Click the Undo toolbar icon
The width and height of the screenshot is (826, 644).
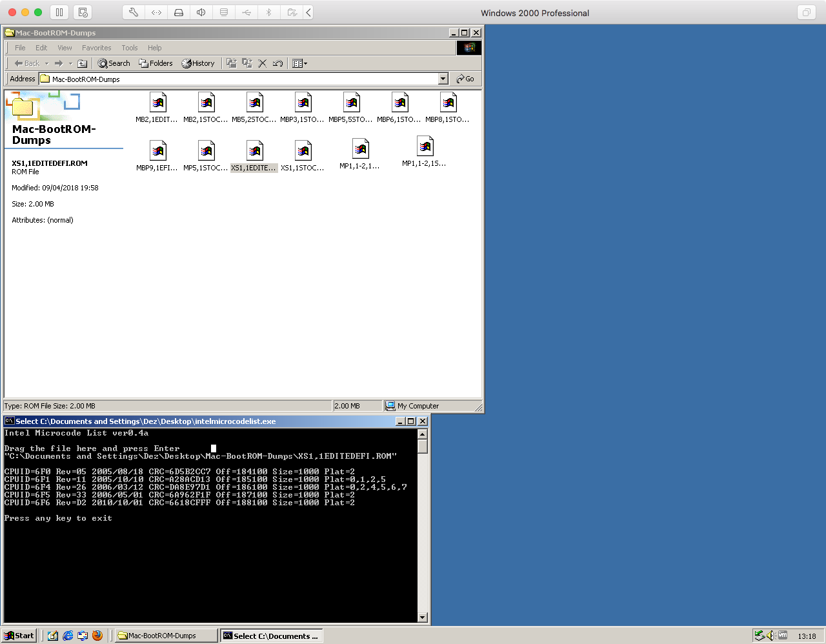[278, 63]
